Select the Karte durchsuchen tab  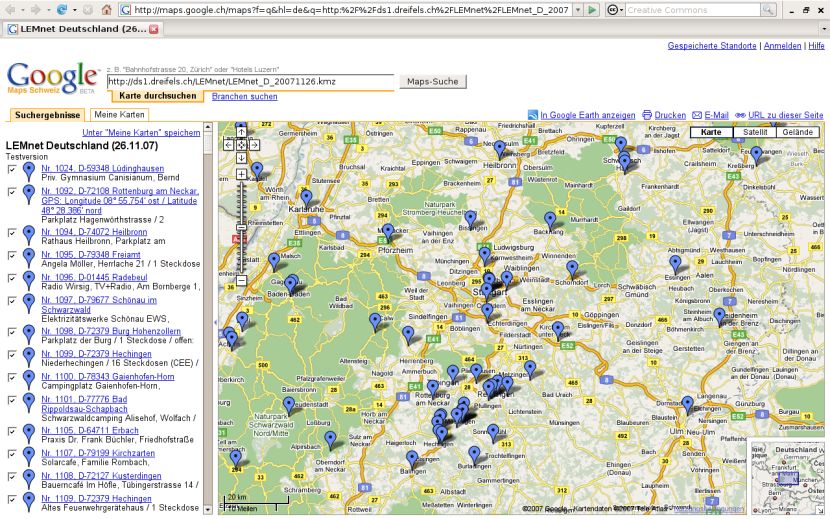[x=157, y=96]
